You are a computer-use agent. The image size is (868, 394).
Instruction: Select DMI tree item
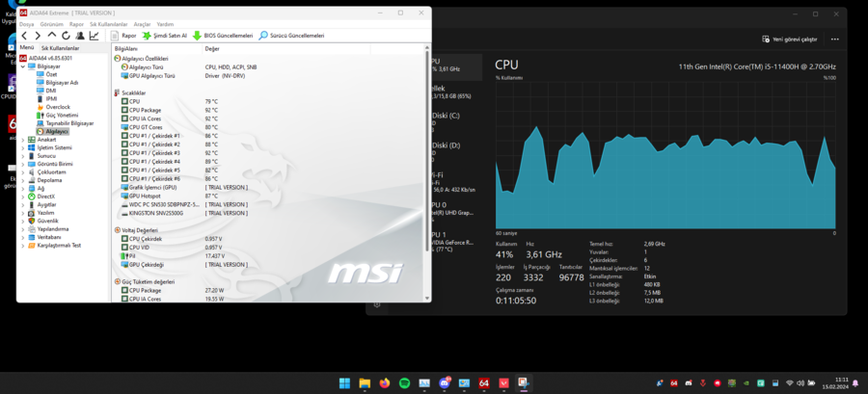[51, 91]
